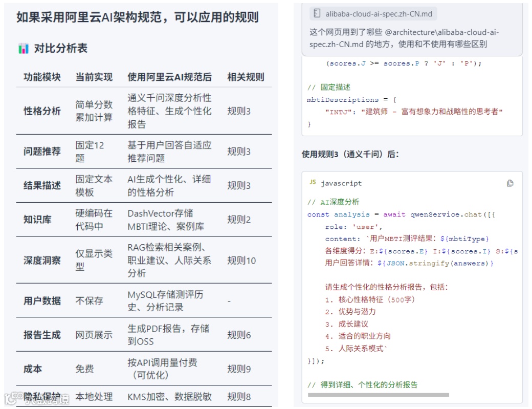Click the 不保存 cell
532x409 pixels.
pyautogui.click(x=89, y=300)
